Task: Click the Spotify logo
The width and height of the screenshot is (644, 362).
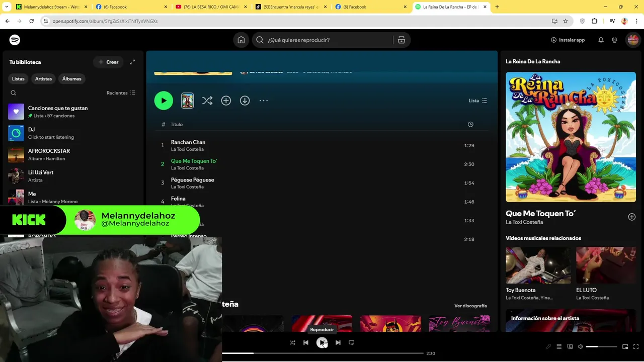Action: pyautogui.click(x=15, y=40)
